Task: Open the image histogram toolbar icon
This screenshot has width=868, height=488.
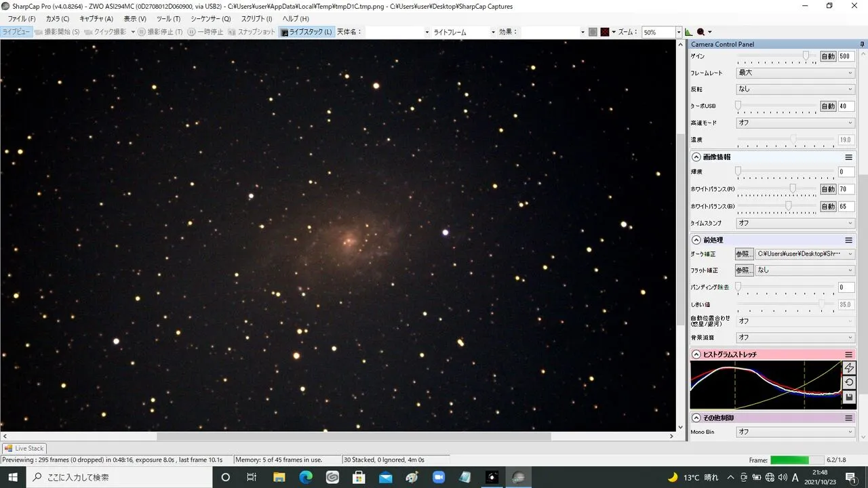Action: [689, 32]
